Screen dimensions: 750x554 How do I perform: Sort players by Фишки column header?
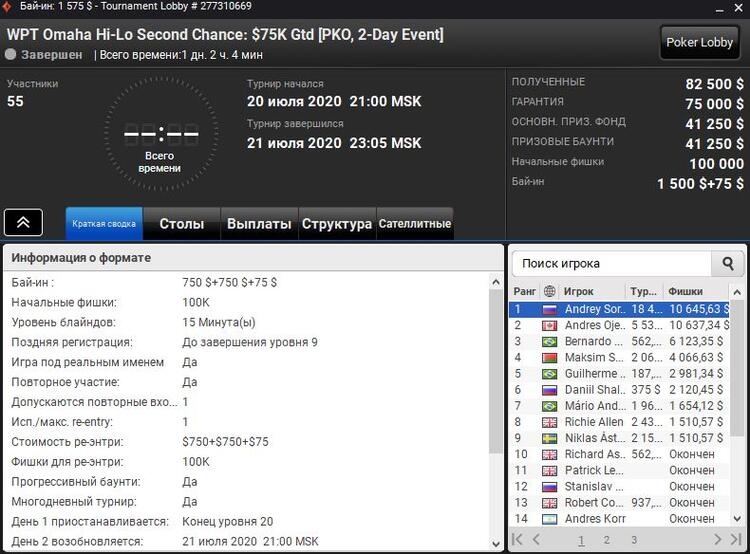[x=685, y=291]
